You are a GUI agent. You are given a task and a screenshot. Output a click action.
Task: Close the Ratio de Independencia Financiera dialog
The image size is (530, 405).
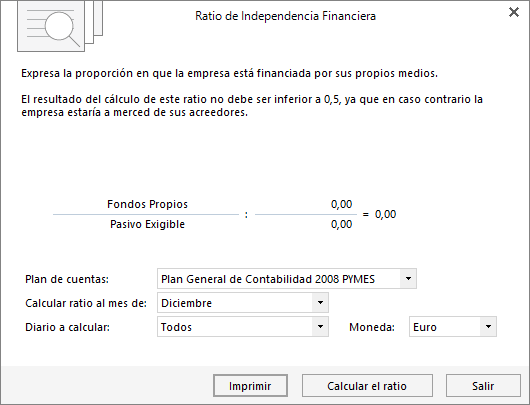pos(514,12)
